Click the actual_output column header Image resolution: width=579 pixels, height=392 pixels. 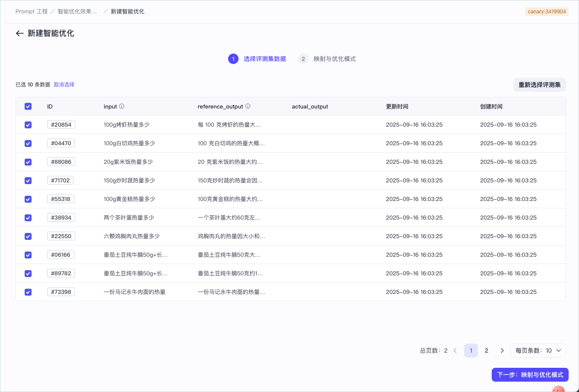310,106
